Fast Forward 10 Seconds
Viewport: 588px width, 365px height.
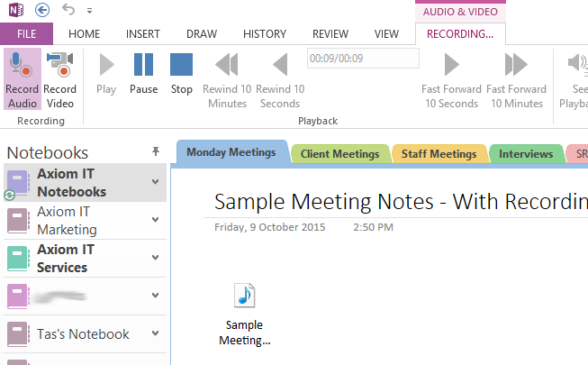pos(451,80)
